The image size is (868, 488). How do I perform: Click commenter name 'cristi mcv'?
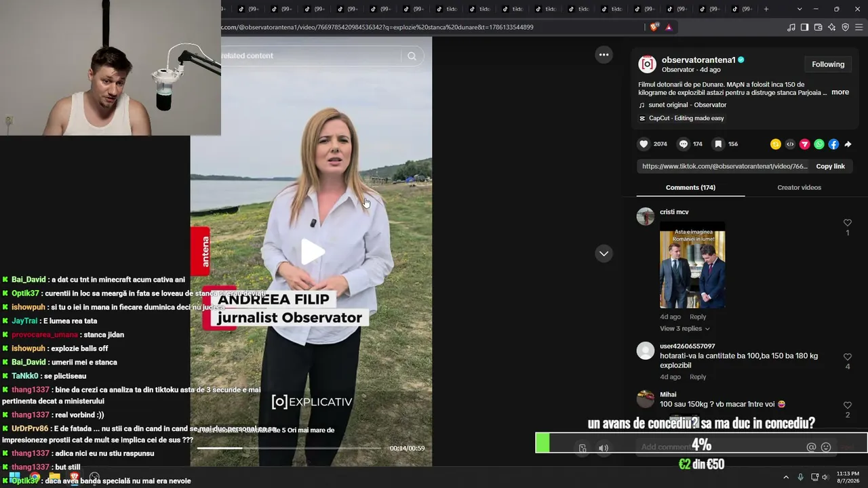(x=674, y=212)
